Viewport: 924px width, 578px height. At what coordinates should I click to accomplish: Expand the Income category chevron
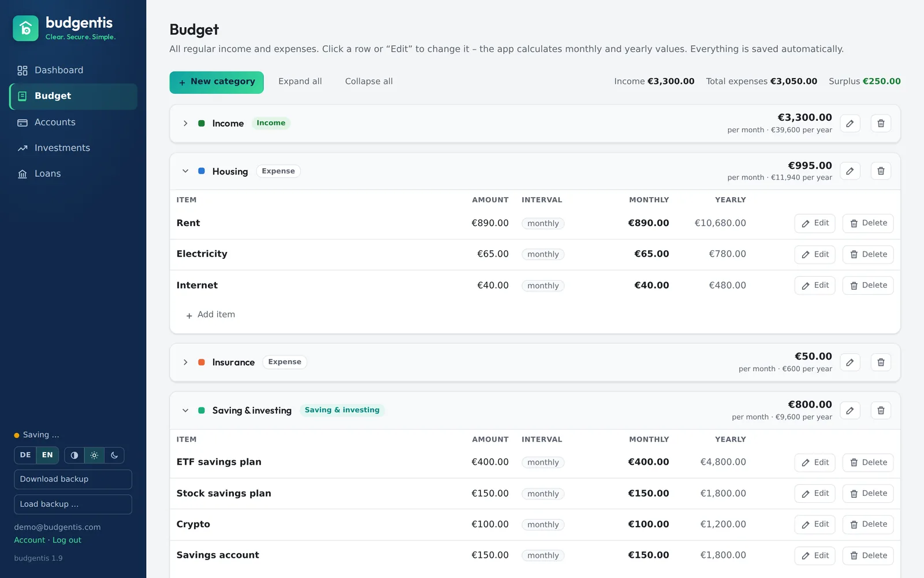click(x=185, y=123)
